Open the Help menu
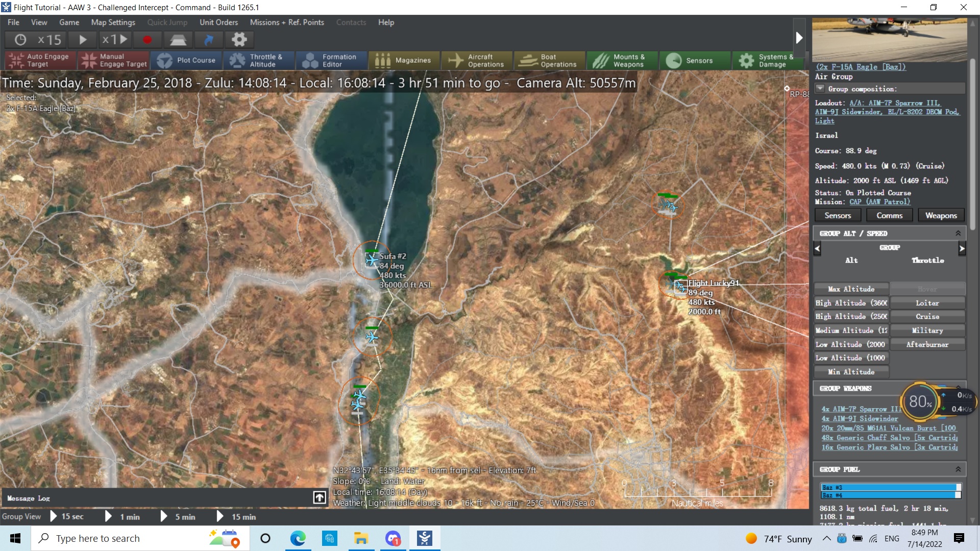 pos(386,22)
